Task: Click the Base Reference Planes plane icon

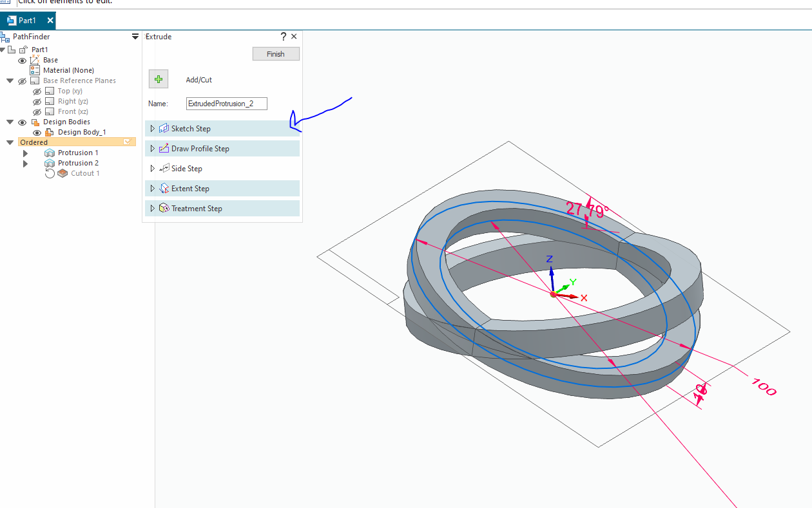Action: [x=35, y=80]
